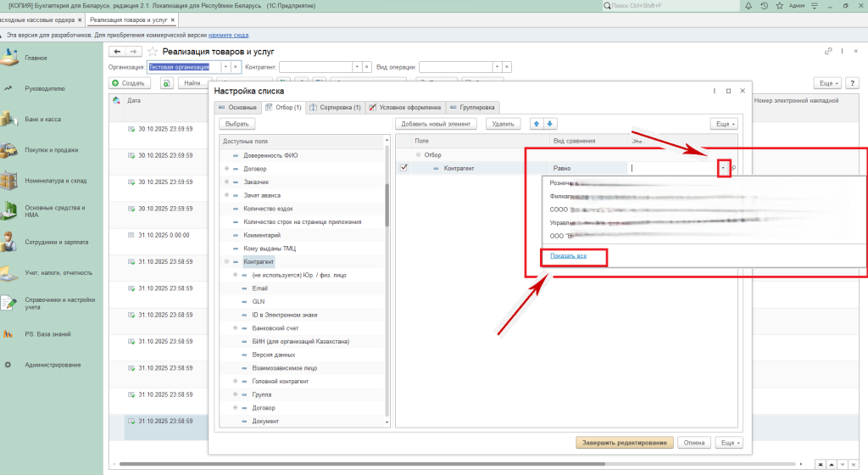868x475 pixels.
Task: Open Покупки и продажи sidebar section
Action: coord(51,150)
